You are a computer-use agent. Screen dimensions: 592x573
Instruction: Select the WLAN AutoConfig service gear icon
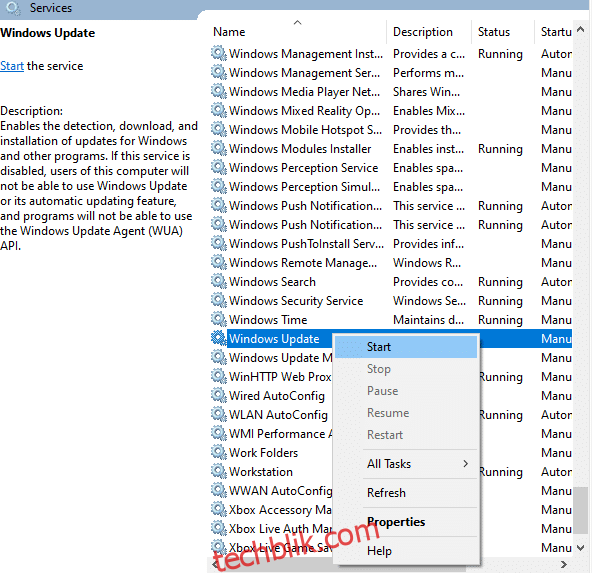tap(219, 414)
